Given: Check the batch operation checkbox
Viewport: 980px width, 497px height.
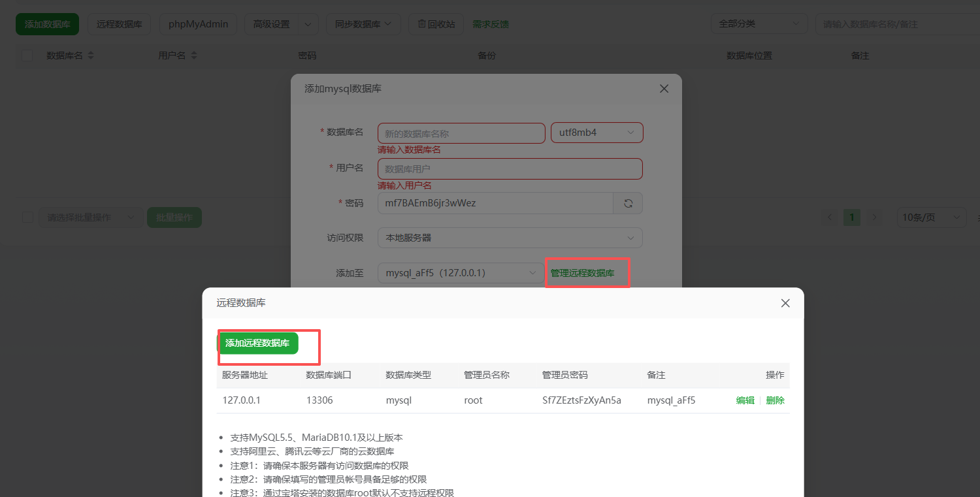Looking at the screenshot, I should [27, 217].
